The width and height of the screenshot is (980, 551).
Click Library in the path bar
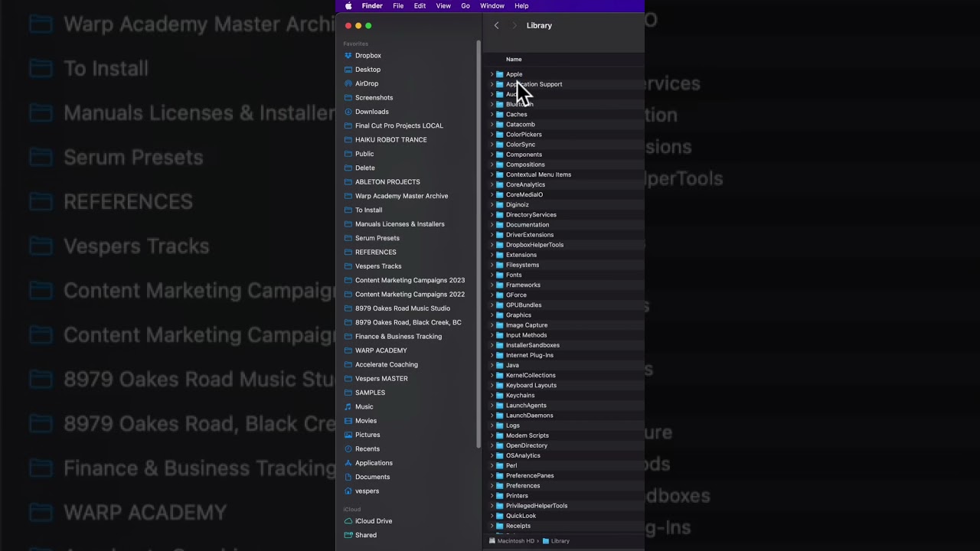tap(556, 541)
